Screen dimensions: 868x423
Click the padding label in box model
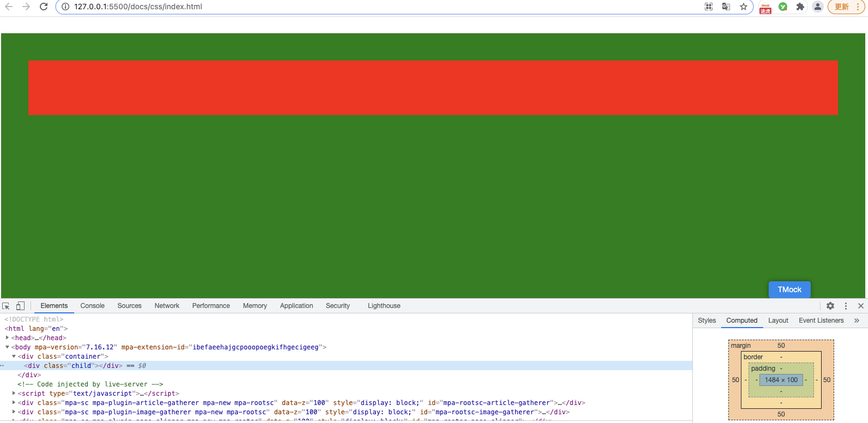pos(763,368)
